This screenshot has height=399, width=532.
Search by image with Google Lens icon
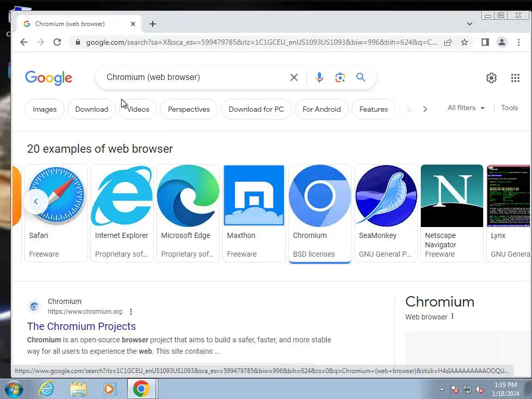340,77
